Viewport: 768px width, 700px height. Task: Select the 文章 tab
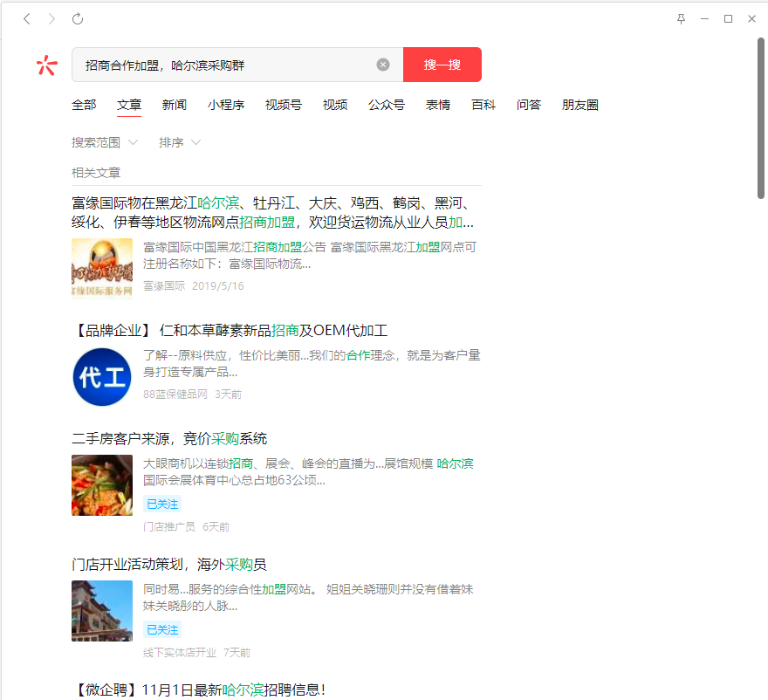click(x=129, y=105)
